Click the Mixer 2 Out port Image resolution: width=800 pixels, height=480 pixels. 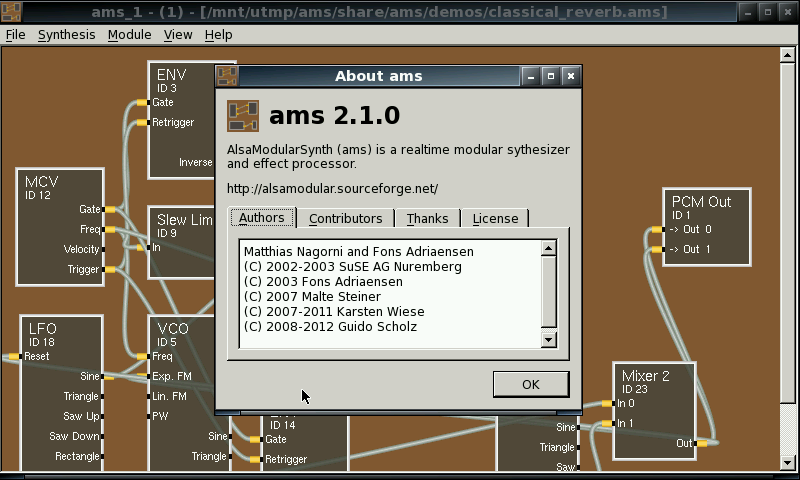[702, 443]
